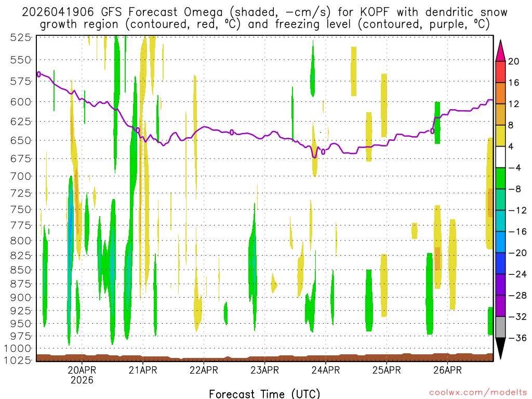This screenshot has width=532, height=399.
Task: Click the colorbar value label 8
Action: point(511,126)
